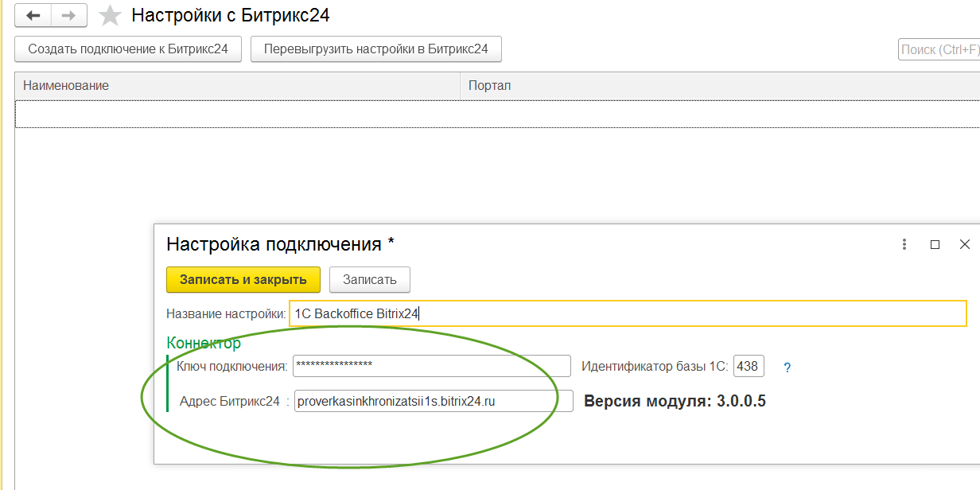Edit the Адрес Битрикс24 address field

click(434, 401)
